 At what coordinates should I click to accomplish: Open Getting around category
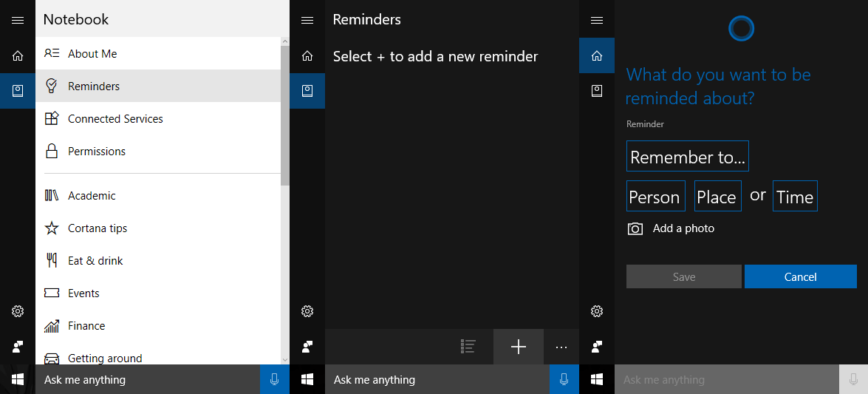(158, 355)
